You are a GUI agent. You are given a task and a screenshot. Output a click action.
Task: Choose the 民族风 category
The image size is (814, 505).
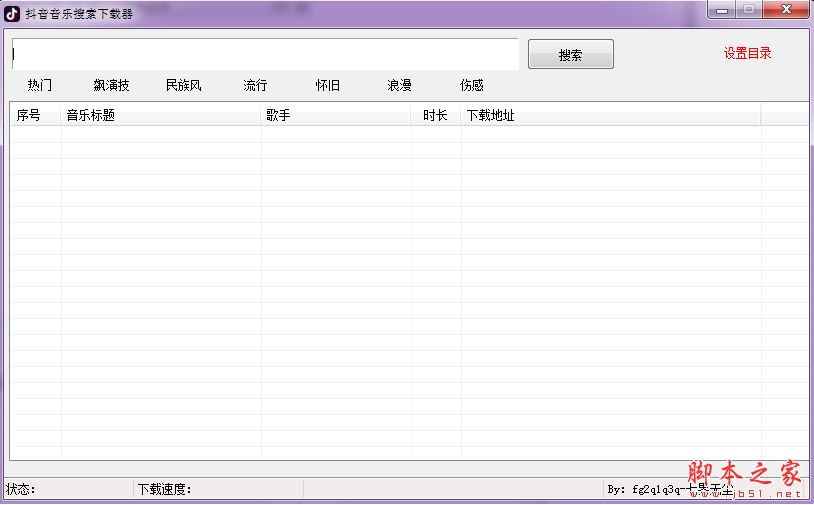click(x=183, y=85)
